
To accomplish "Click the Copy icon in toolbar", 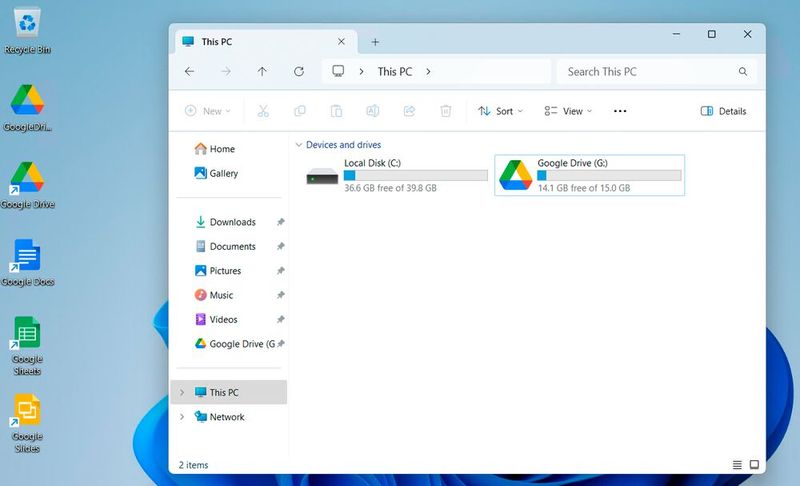I will tap(299, 111).
